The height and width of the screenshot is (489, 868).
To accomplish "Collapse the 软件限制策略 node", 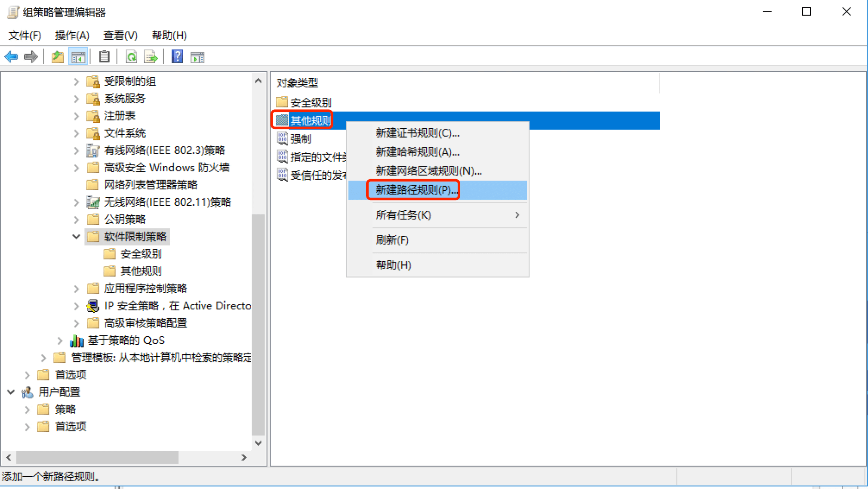I will click(76, 236).
